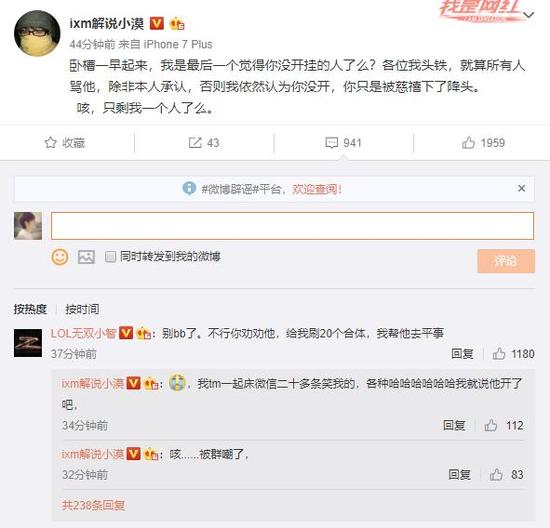
Task: Open the emoji picker smiley icon
Action: [x=60, y=257]
